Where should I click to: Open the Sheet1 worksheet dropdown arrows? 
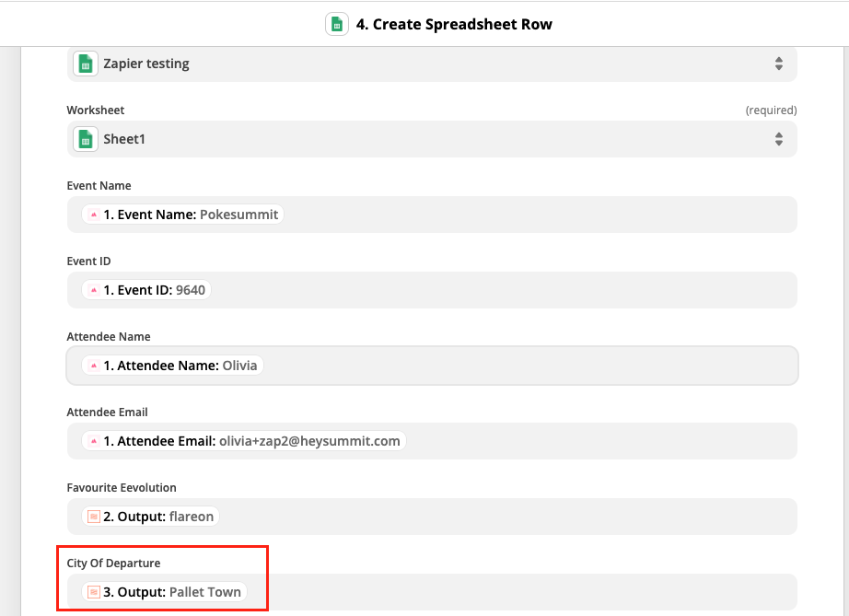pos(779,139)
